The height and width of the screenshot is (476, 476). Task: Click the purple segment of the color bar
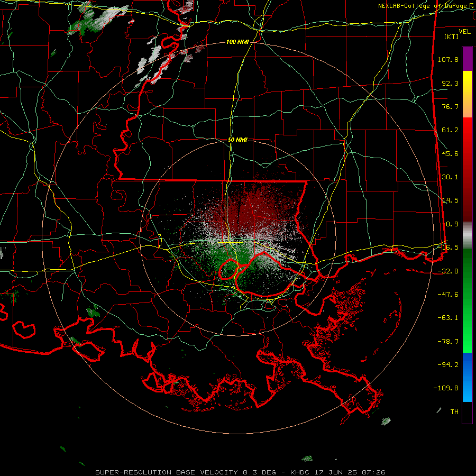click(467, 59)
